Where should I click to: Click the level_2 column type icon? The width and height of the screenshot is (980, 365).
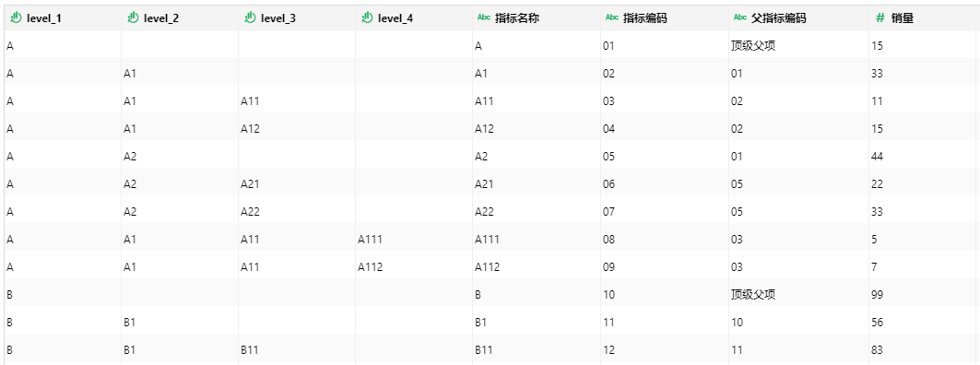click(133, 18)
